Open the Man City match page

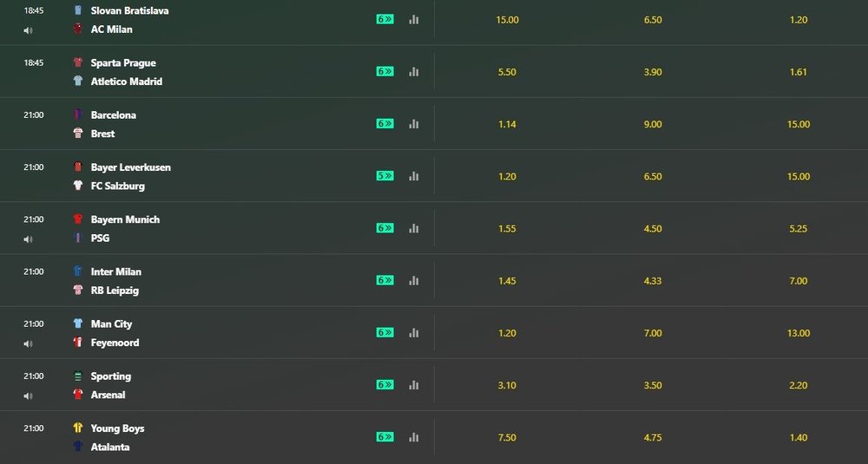(111, 323)
